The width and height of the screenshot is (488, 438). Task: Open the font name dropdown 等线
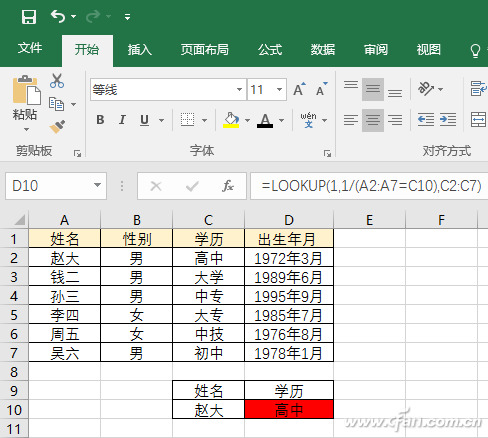[239, 89]
